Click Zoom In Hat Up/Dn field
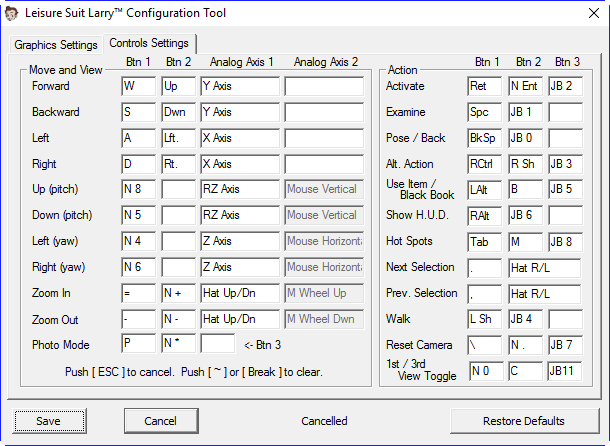 [x=240, y=293]
